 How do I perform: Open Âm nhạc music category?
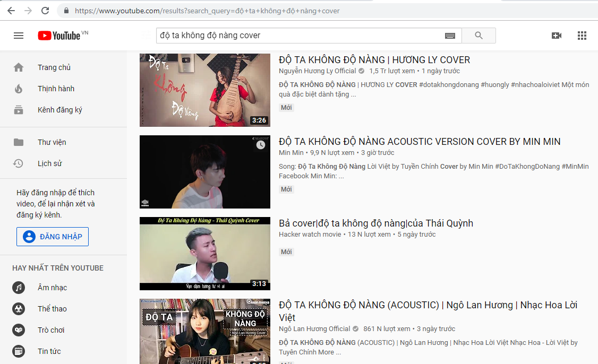[x=52, y=288]
